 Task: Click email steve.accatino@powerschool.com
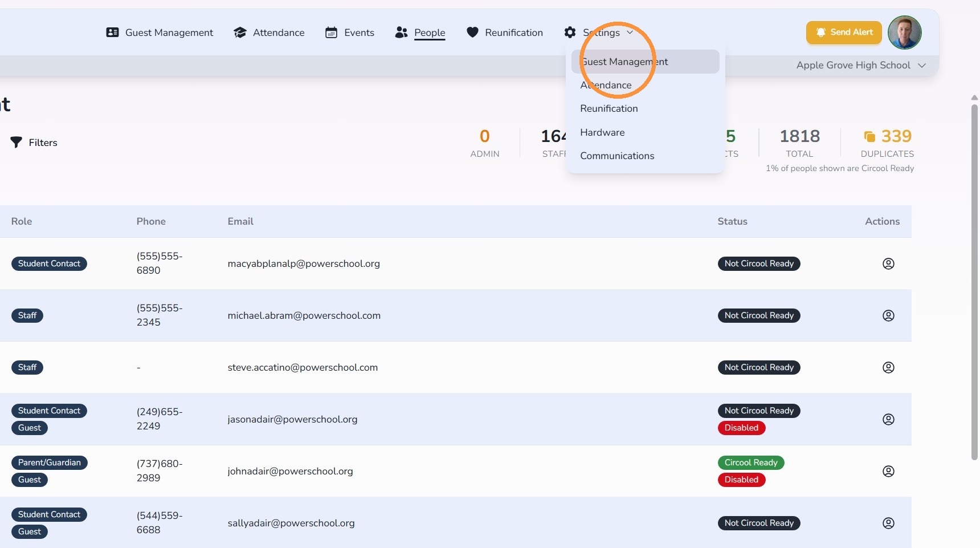pyautogui.click(x=303, y=367)
